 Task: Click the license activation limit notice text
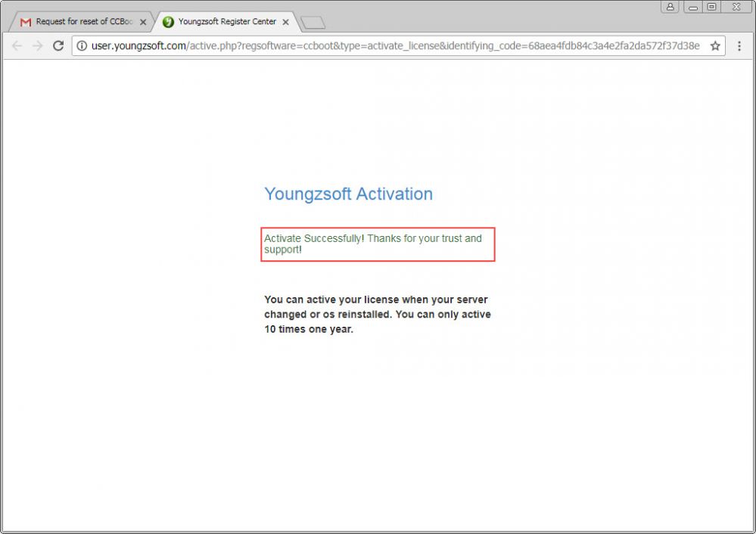[378, 314]
